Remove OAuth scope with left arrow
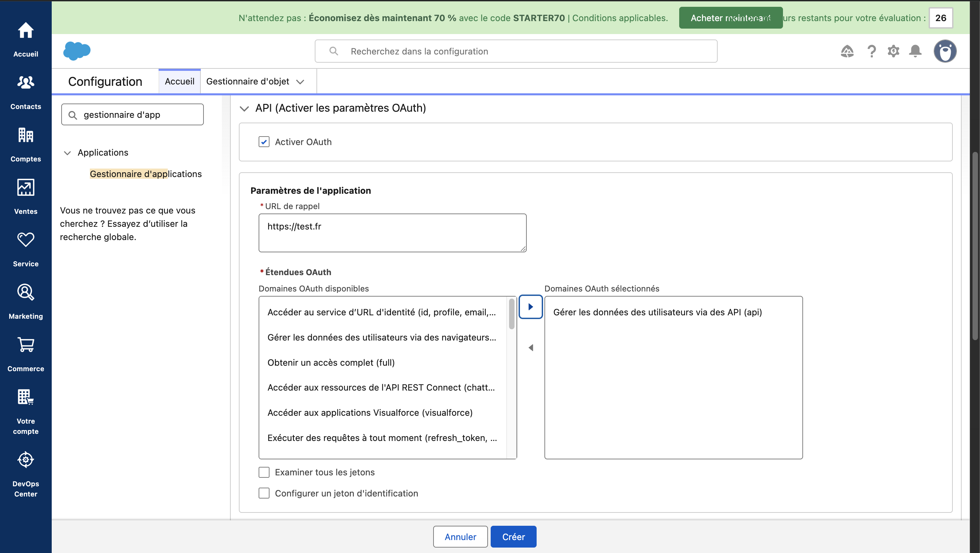 coord(530,347)
